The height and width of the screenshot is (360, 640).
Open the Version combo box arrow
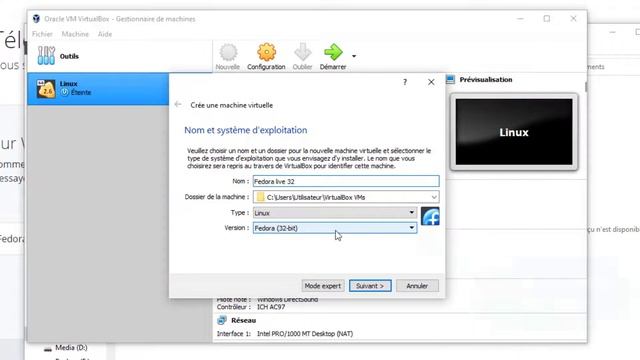(x=411, y=228)
